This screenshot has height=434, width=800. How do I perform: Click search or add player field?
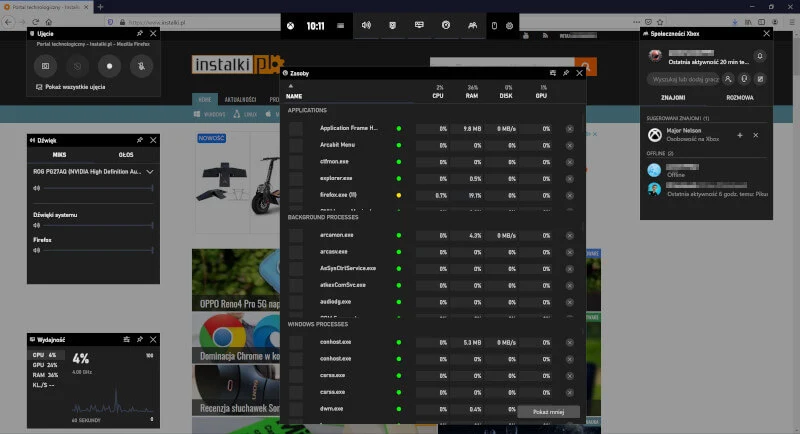(685, 80)
